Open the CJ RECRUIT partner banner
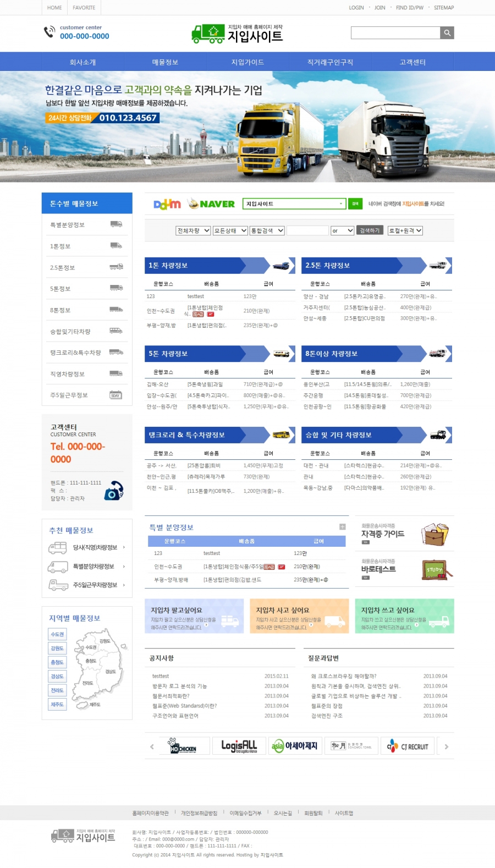This screenshot has height=868, width=495. [x=408, y=746]
